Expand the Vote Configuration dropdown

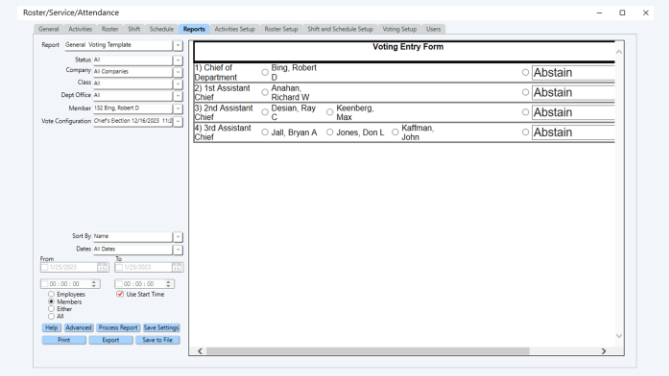[178, 121]
